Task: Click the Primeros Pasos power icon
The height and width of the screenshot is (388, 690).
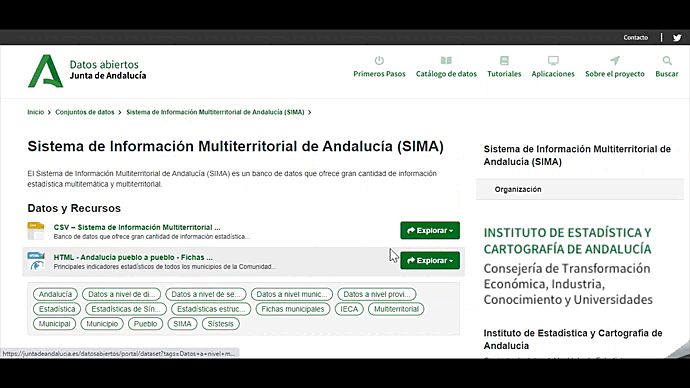Action: click(x=379, y=60)
